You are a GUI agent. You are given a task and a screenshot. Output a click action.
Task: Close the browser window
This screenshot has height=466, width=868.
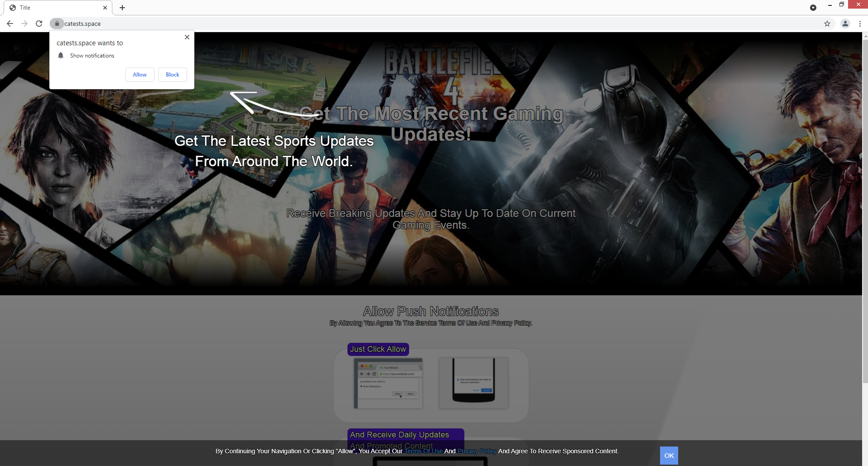pyautogui.click(x=858, y=4)
